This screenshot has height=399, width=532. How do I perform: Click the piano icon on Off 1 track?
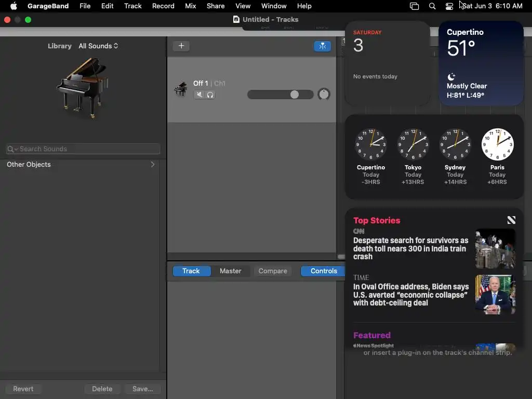180,89
